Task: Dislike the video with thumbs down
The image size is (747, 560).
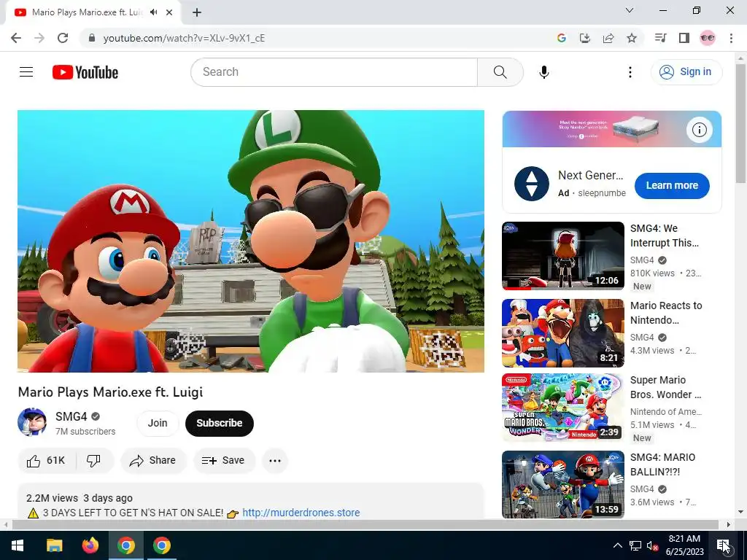Action: pyautogui.click(x=94, y=461)
